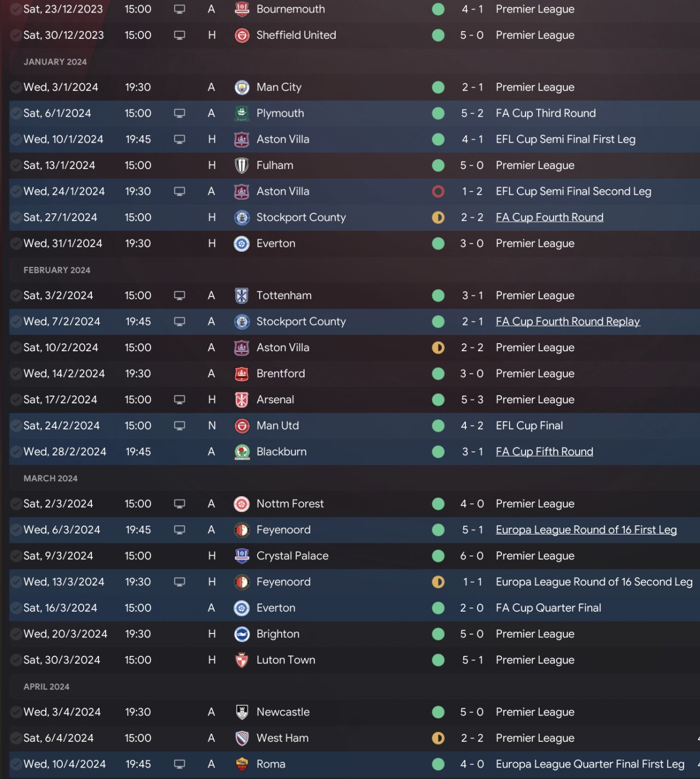Viewport: 700px width, 779px height.
Task: Follow the FA Cup Fifth Round link
Action: point(544,452)
